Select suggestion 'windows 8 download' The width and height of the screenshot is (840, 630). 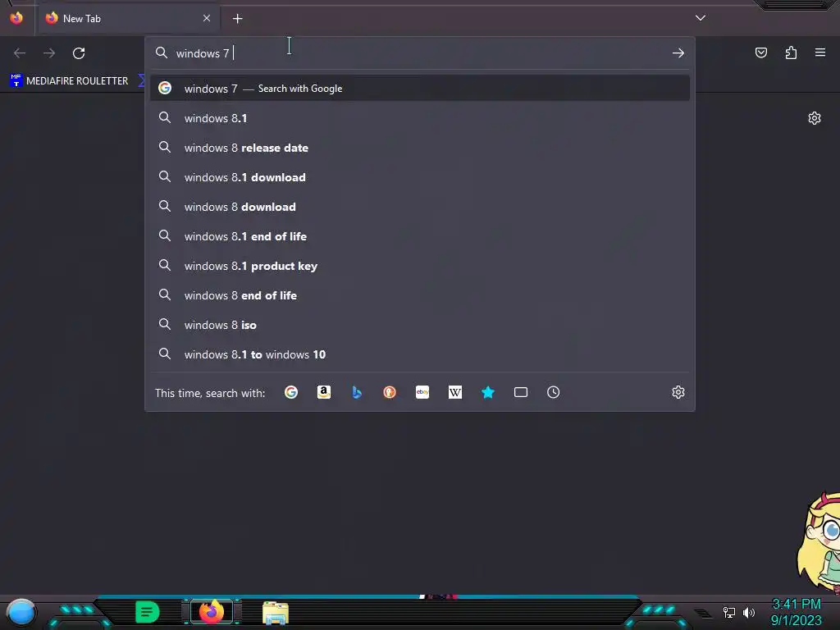(x=420, y=206)
